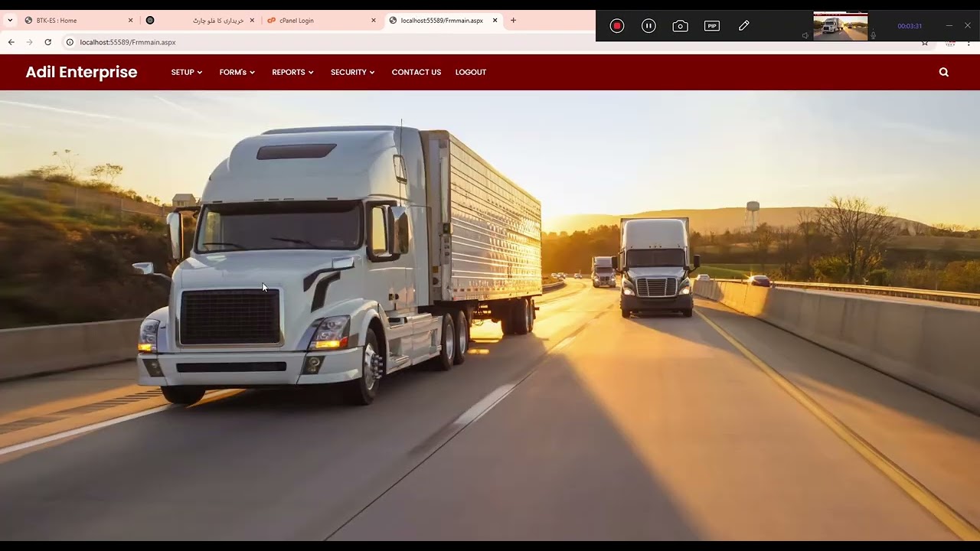This screenshot has width=980, height=551.
Task: Reload the current page
Action: 47,42
